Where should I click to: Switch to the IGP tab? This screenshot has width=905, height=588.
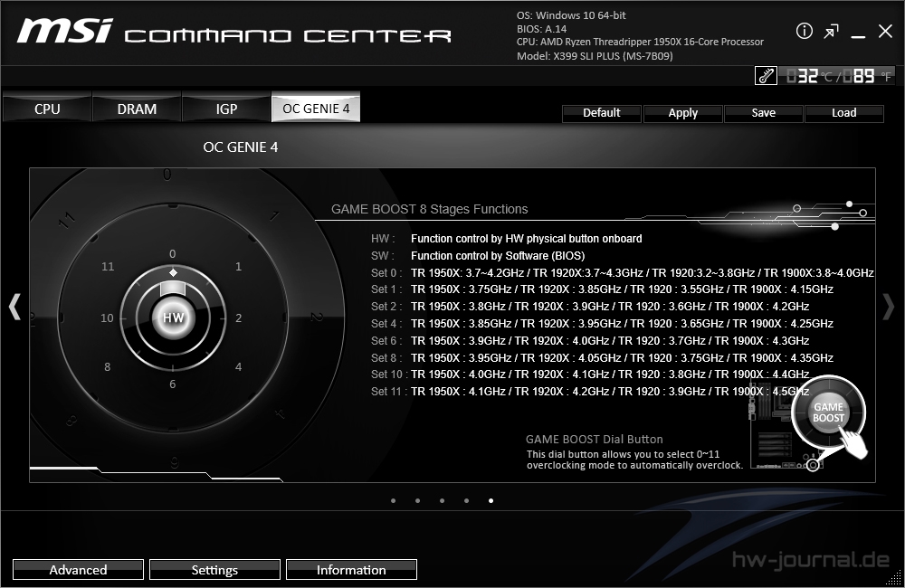point(226,109)
